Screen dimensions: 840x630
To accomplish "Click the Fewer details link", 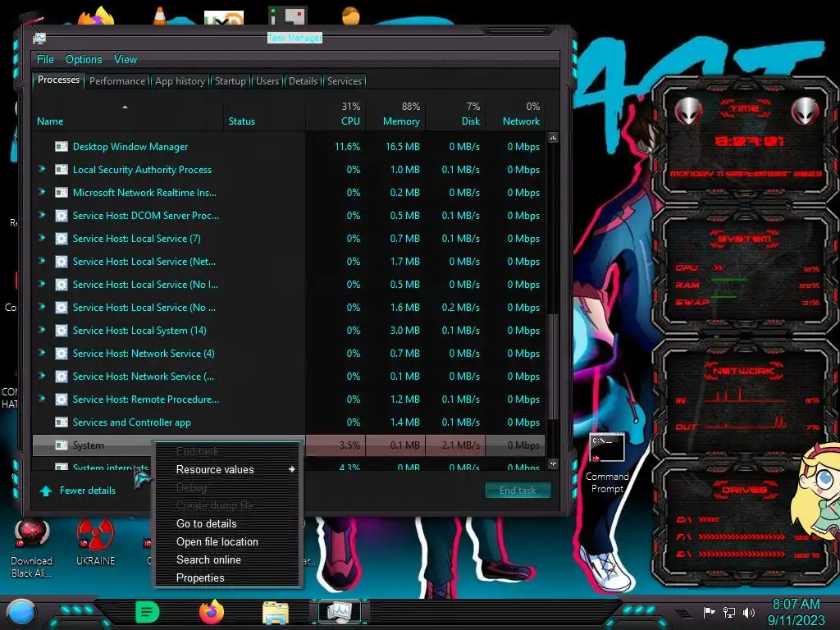I will tap(87, 491).
